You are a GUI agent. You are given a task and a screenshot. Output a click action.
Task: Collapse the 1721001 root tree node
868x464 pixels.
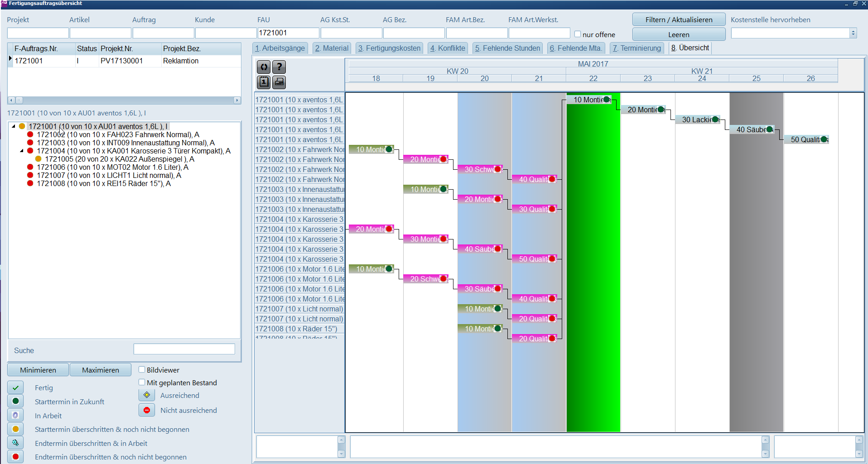[x=14, y=126]
